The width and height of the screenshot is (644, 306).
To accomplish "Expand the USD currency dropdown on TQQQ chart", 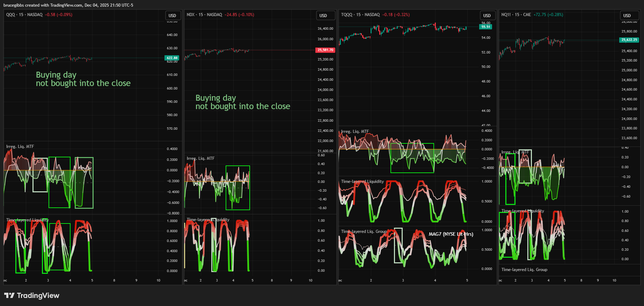I will tap(487, 15).
